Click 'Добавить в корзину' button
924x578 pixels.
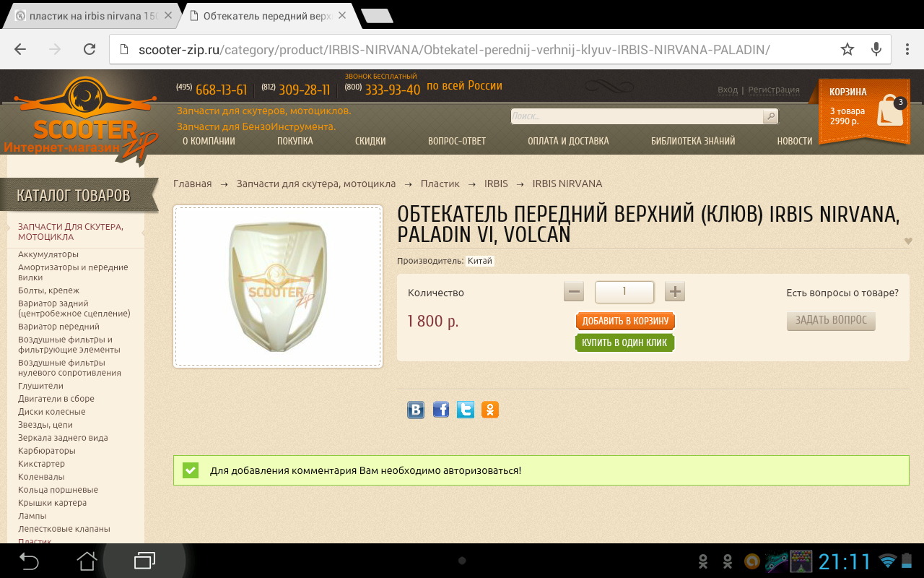point(625,321)
